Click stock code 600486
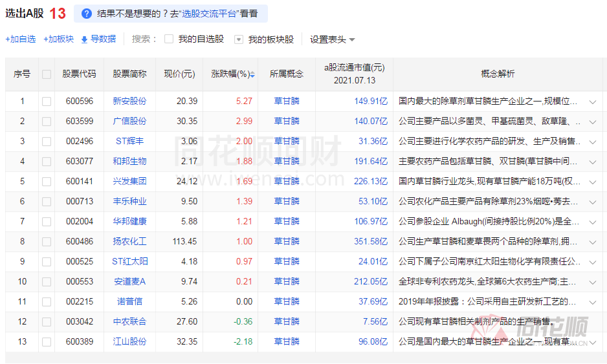Screen dimensions: 607x364 pyautogui.click(x=80, y=242)
